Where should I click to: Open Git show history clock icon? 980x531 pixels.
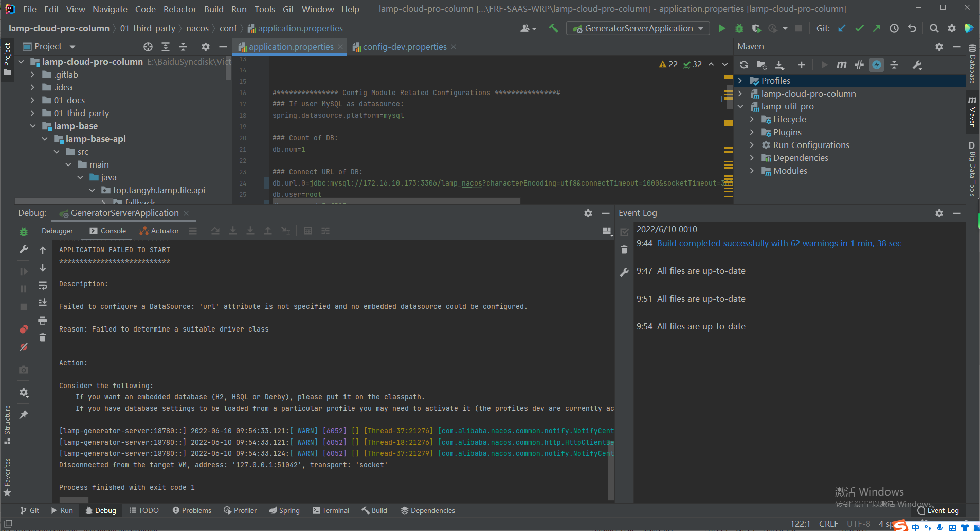[894, 28]
